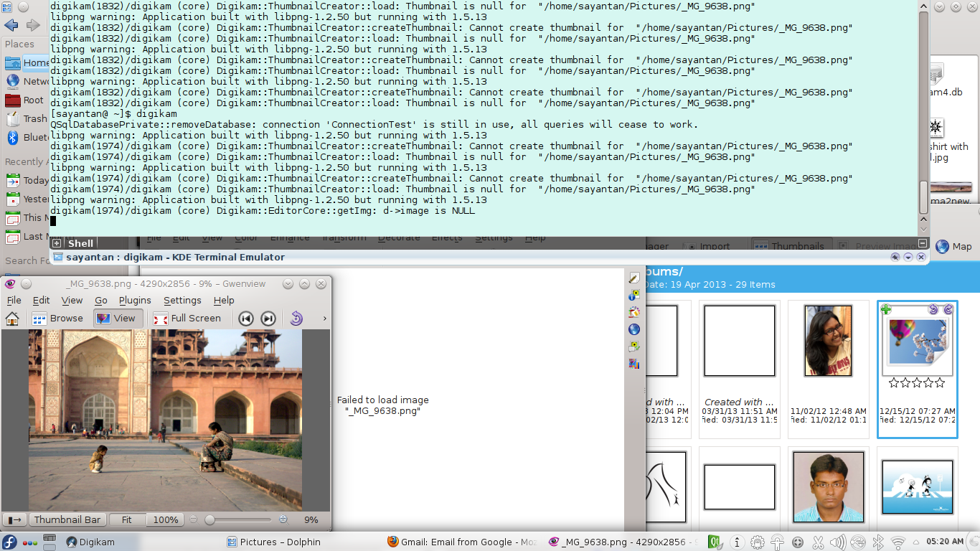Open the Plugins menu
Image resolution: width=980 pixels, height=551 pixels.
(135, 301)
